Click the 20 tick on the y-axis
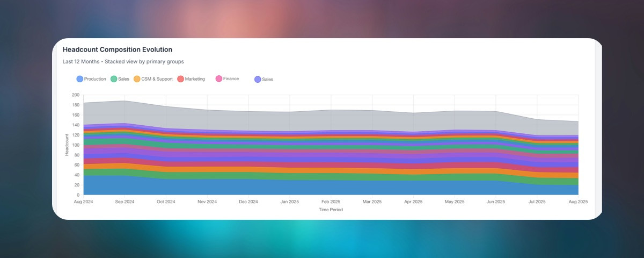The height and width of the screenshot is (258, 644). pyautogui.click(x=76, y=185)
